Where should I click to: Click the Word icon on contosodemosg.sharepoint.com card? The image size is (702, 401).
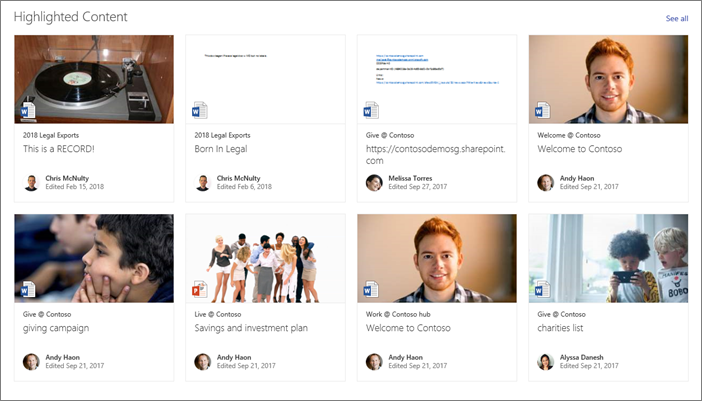click(371, 111)
